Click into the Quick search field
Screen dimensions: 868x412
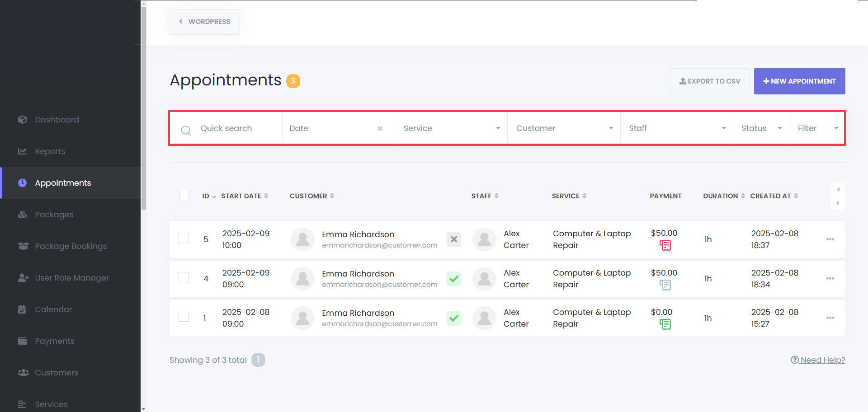tap(235, 129)
